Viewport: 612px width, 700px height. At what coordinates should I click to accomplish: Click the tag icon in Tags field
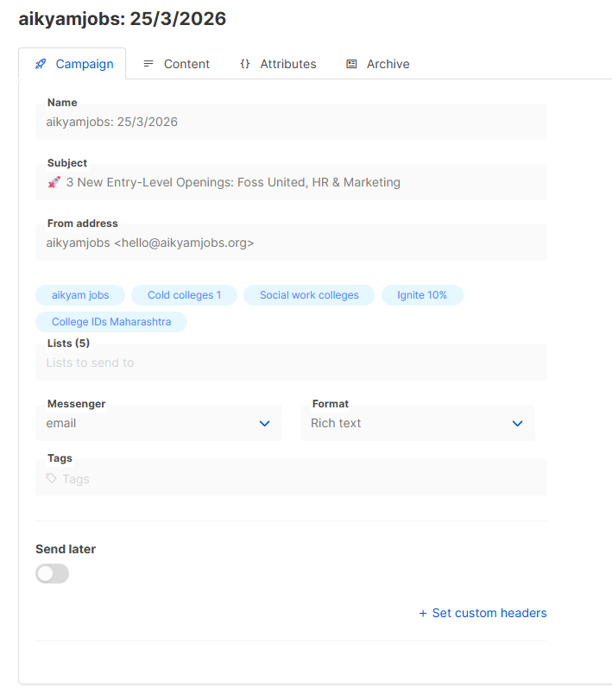(52, 478)
